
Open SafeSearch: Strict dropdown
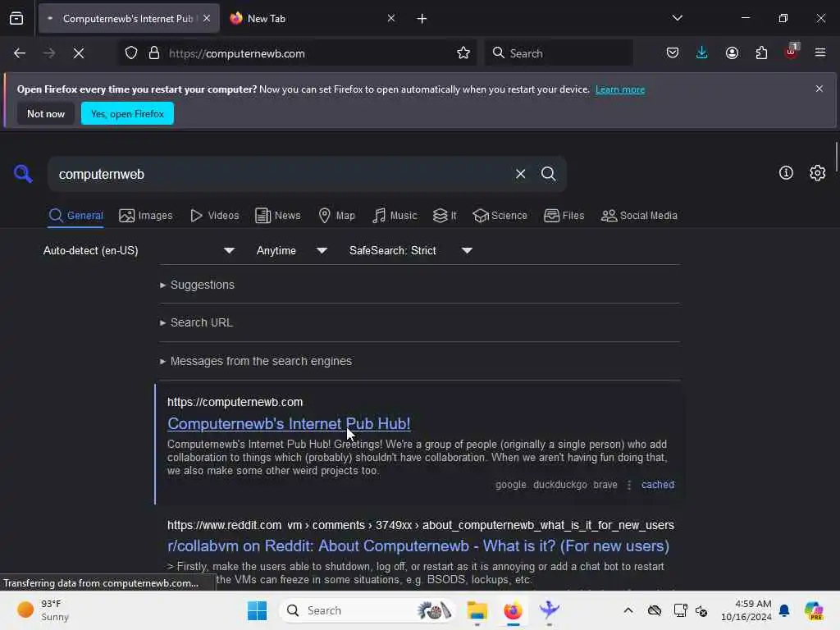[x=410, y=250]
